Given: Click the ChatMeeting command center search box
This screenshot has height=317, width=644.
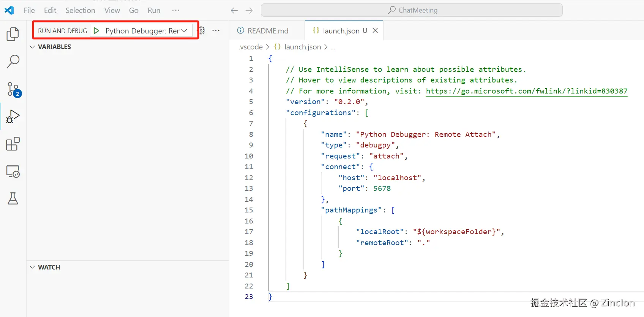Looking at the screenshot, I should coord(412,10).
